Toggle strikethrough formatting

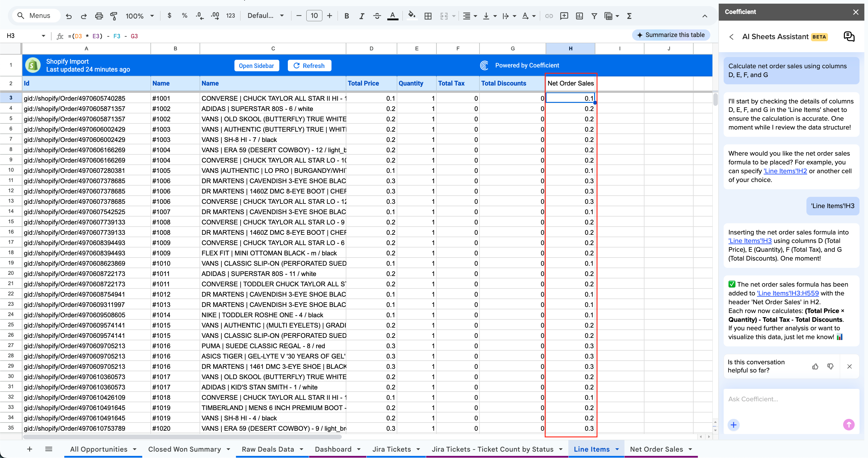tap(377, 16)
